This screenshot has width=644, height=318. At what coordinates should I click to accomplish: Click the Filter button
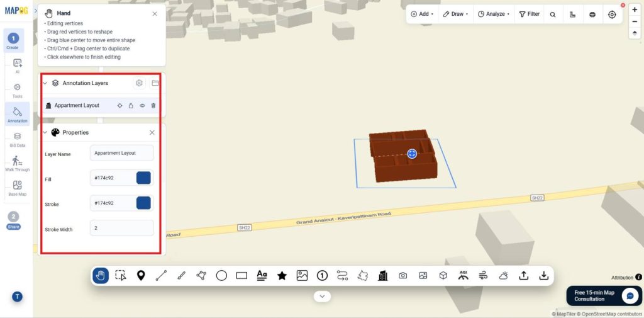pos(530,14)
